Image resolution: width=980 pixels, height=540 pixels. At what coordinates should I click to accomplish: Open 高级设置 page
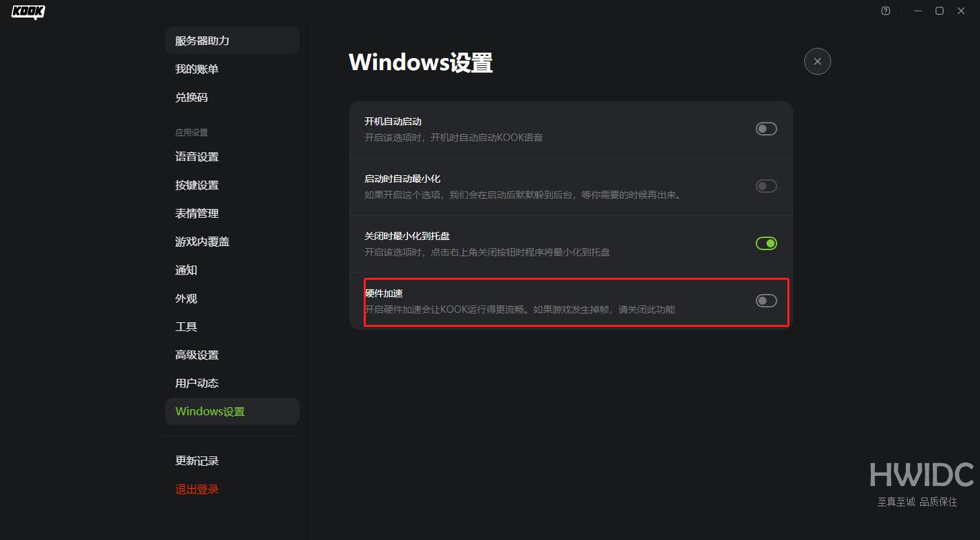(232, 355)
